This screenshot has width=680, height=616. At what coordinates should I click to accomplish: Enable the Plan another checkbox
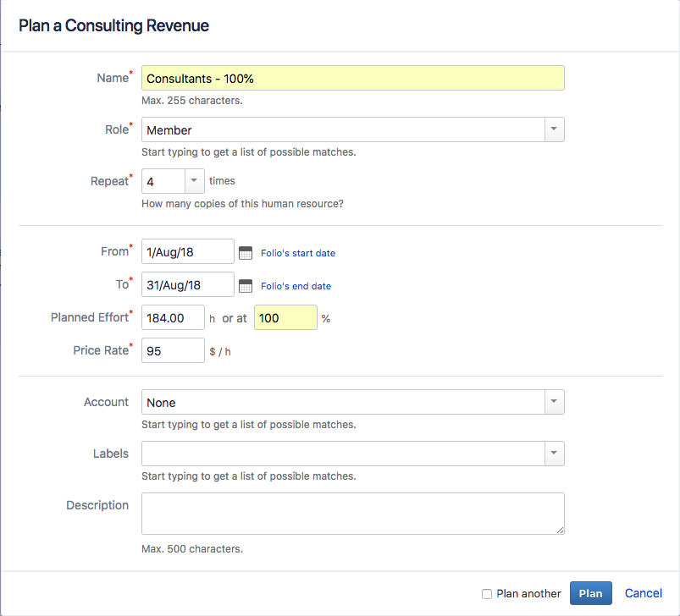tap(488, 593)
